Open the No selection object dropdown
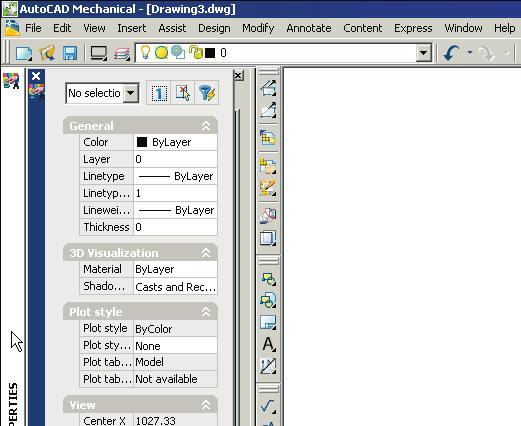The width and height of the screenshot is (521, 426). tap(102, 93)
